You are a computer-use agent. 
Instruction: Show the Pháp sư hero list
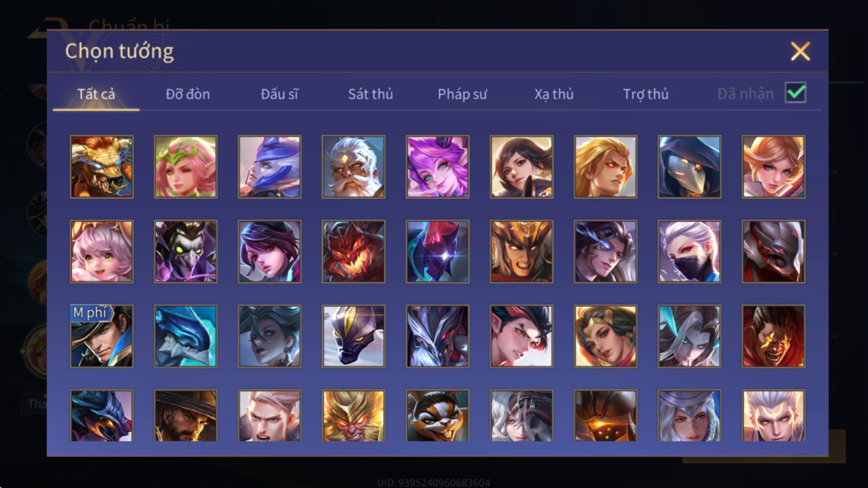click(462, 94)
